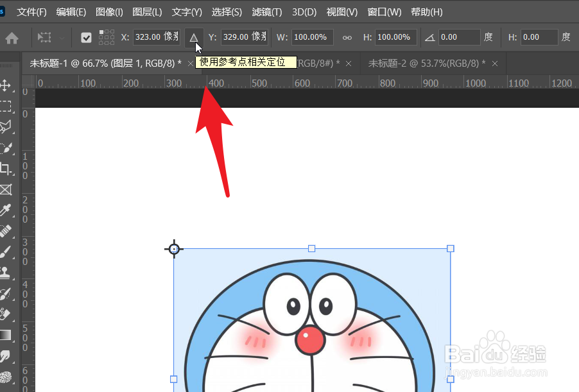
Task: Select the History Brush tool
Action: (x=6, y=294)
